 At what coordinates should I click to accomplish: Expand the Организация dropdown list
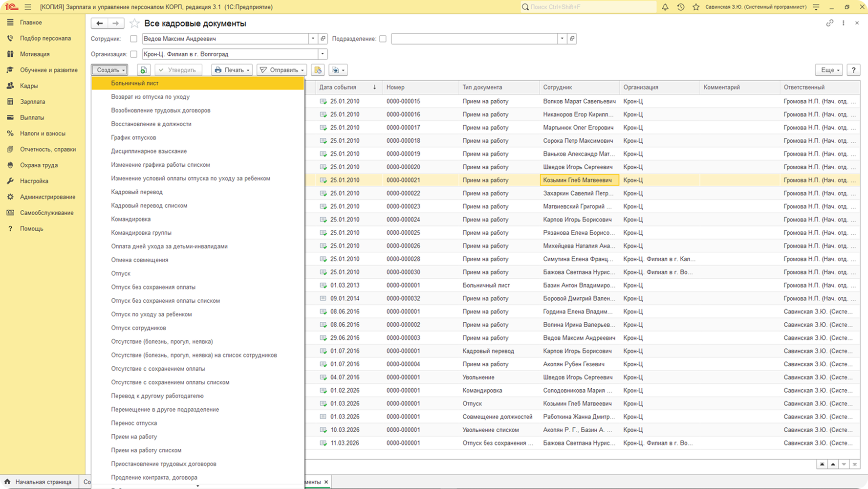point(322,54)
